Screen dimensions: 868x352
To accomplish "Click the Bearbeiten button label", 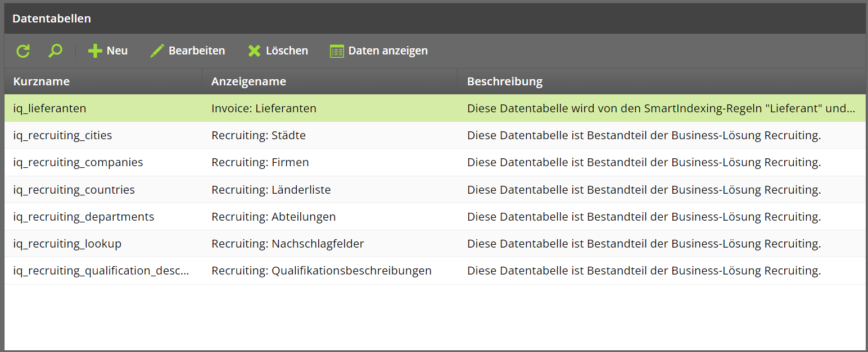I will coord(197,51).
